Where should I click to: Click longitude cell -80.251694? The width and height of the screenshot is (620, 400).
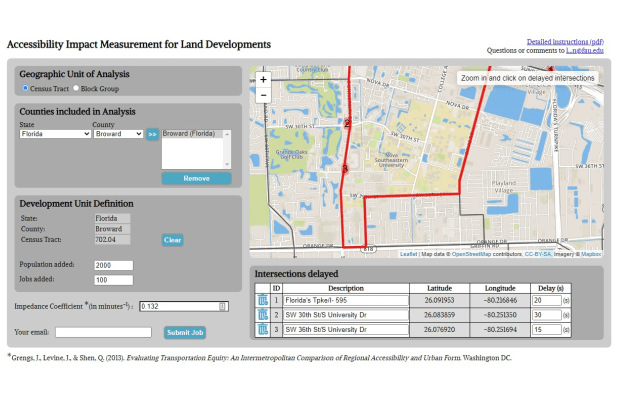[x=500, y=329]
